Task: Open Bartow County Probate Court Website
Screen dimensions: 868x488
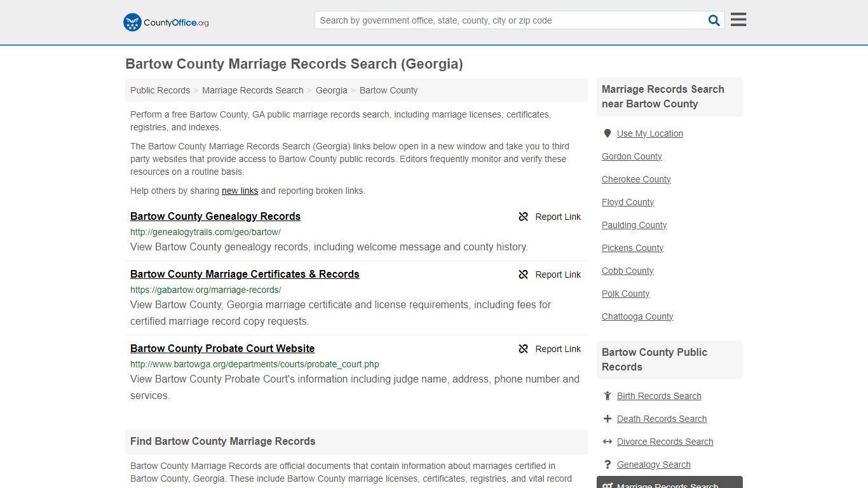Action: (222, 348)
